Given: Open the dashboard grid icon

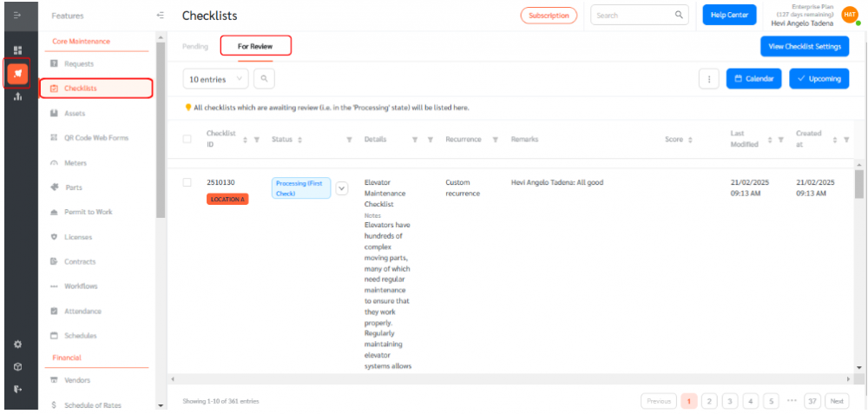Looking at the screenshot, I should point(17,50).
